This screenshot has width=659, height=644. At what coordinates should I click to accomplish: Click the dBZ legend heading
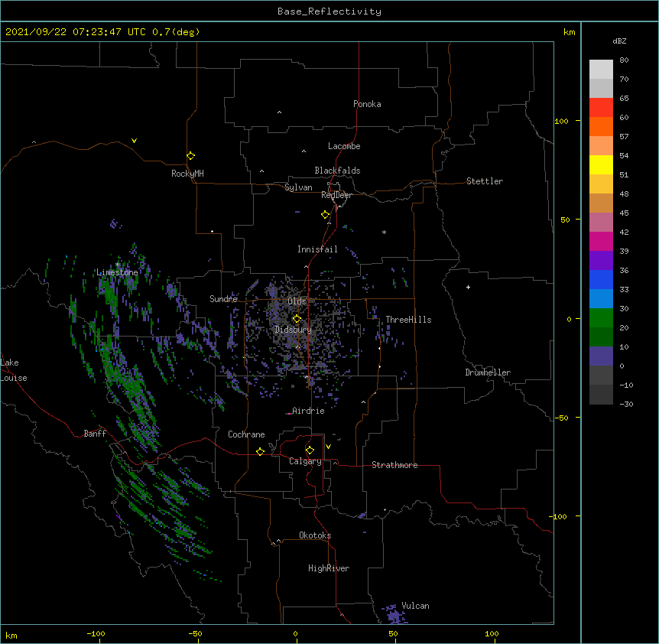pos(619,41)
